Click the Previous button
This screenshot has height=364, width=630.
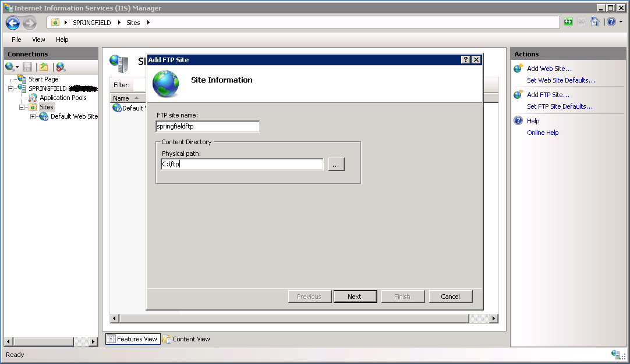tap(310, 297)
